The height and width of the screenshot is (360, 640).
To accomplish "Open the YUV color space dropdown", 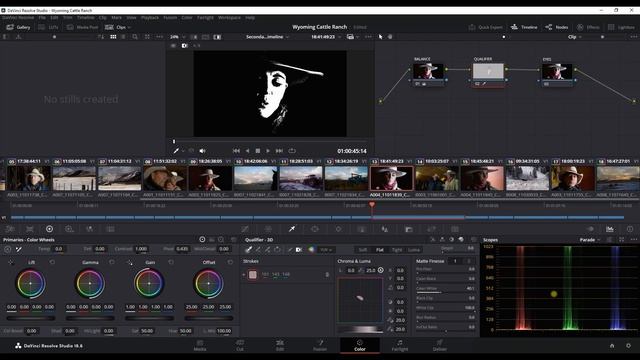I will coord(325,250).
